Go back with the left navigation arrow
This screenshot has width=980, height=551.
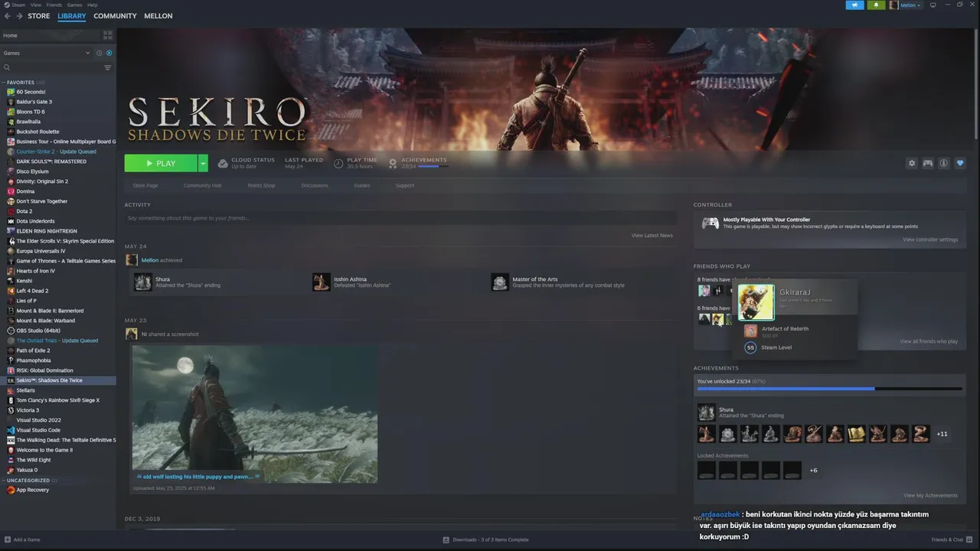pyautogui.click(x=8, y=16)
